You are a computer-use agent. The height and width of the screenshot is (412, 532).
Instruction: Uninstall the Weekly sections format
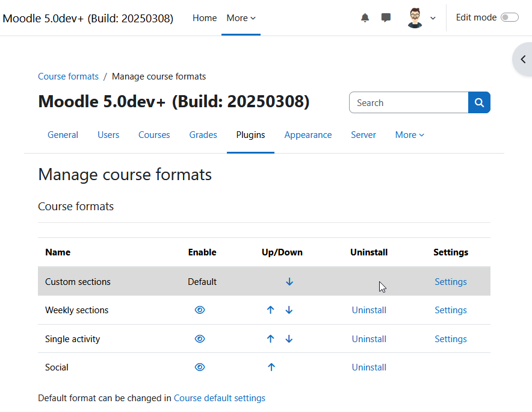369,310
